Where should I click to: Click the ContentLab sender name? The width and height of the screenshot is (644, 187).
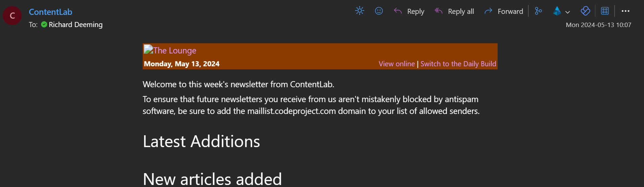(50, 12)
